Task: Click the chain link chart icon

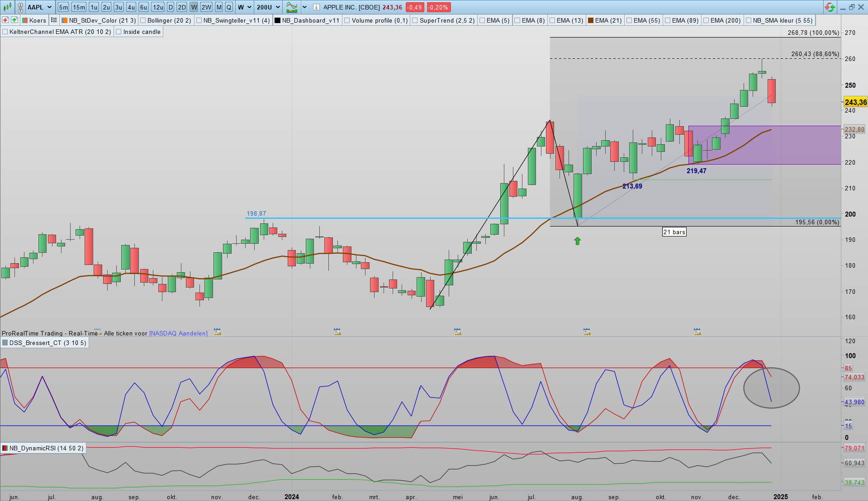Action: pyautogui.click(x=20, y=7)
